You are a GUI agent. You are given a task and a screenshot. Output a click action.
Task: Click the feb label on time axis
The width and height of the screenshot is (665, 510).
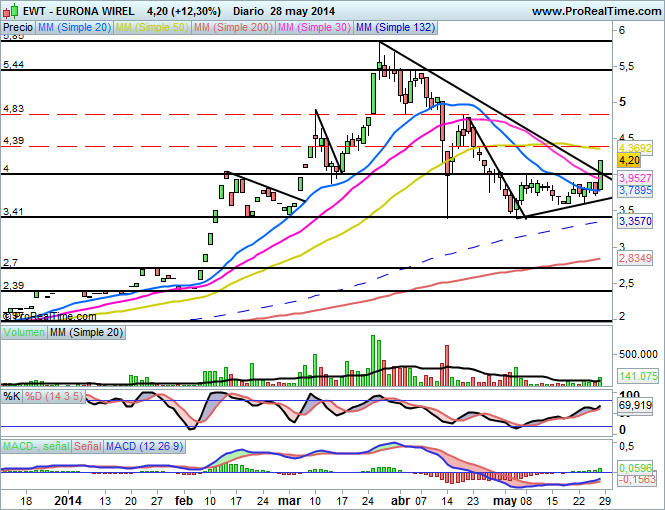(x=183, y=501)
